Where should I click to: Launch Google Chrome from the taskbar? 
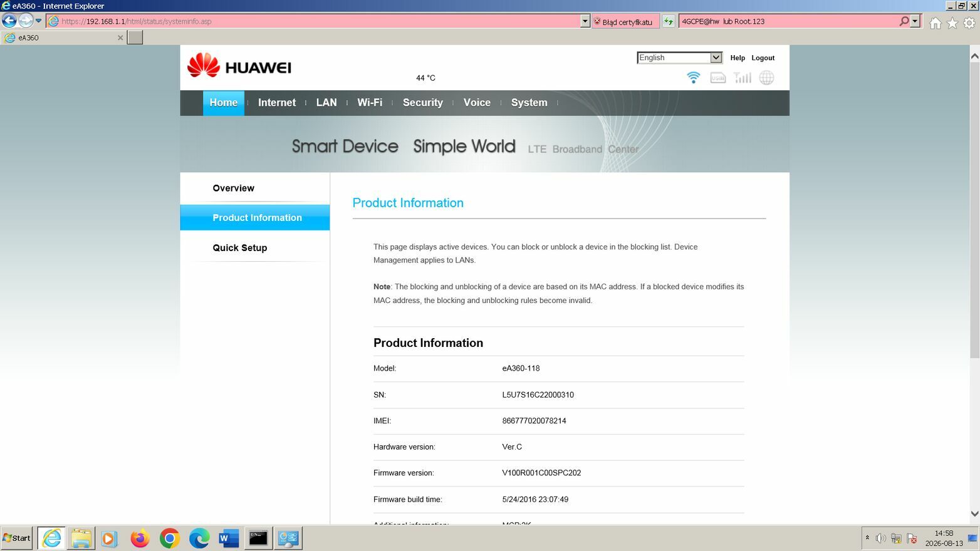coord(169,538)
